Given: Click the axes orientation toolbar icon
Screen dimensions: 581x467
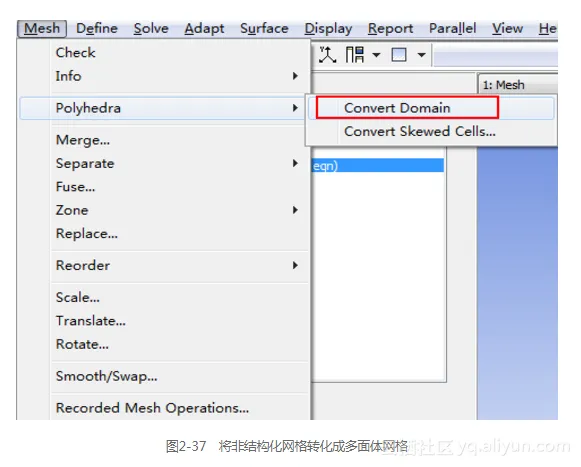Looking at the screenshot, I should [327, 54].
